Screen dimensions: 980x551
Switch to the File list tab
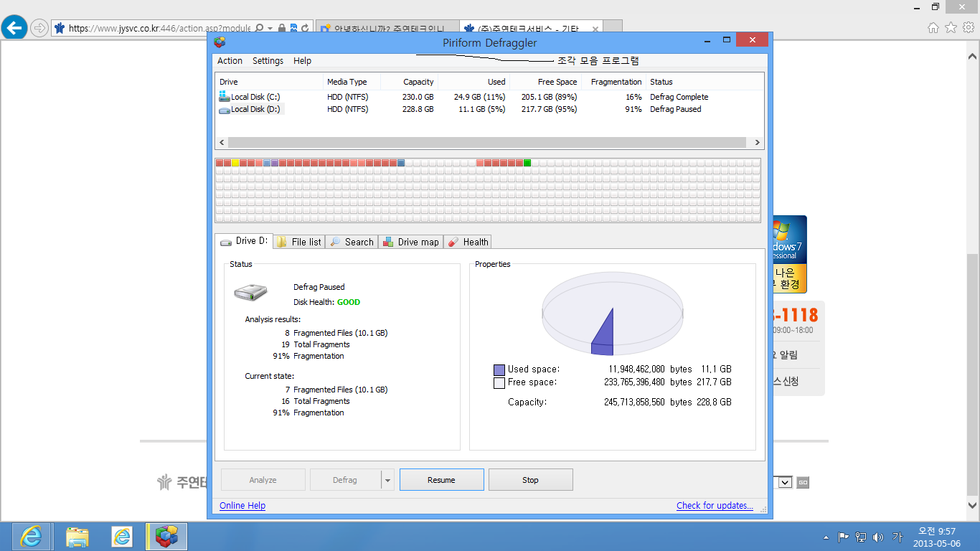point(299,242)
